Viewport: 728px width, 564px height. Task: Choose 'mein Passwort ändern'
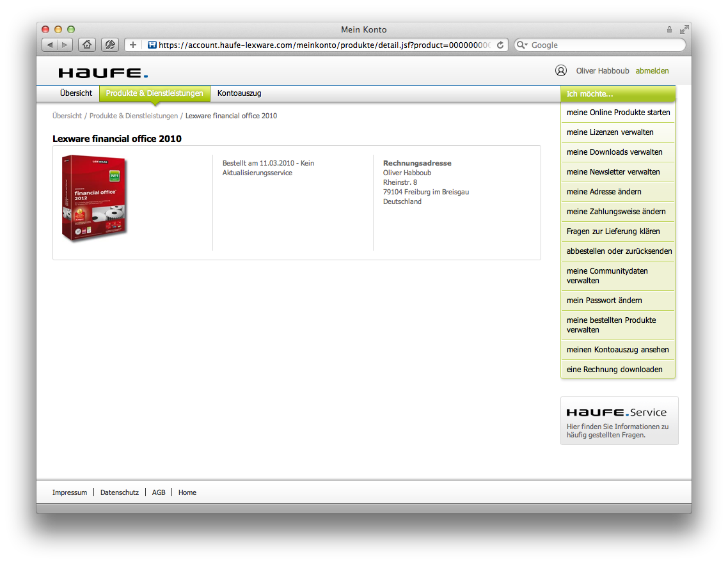pos(618,301)
